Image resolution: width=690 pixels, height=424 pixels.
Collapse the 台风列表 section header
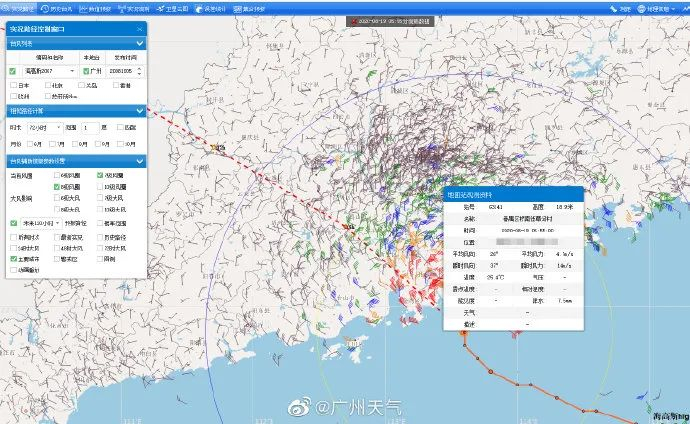[139, 45]
